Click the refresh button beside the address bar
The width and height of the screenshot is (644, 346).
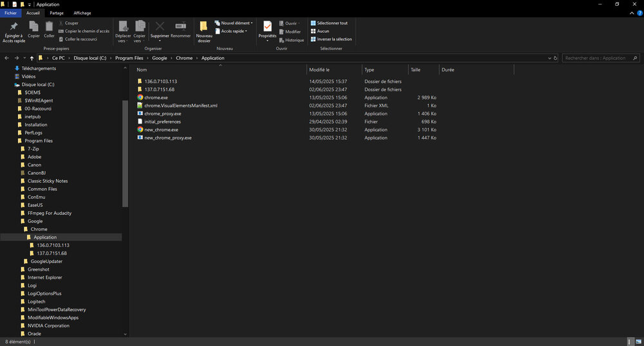click(x=555, y=58)
